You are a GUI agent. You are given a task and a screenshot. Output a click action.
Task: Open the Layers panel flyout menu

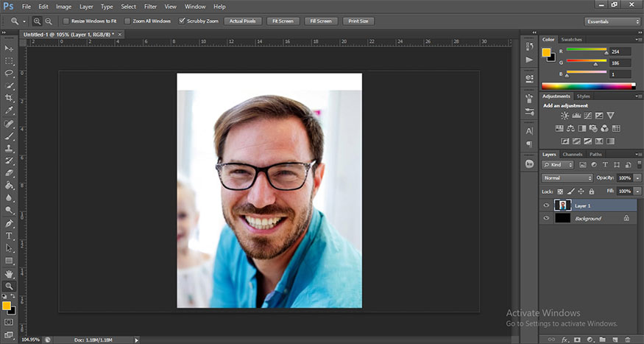(x=639, y=155)
